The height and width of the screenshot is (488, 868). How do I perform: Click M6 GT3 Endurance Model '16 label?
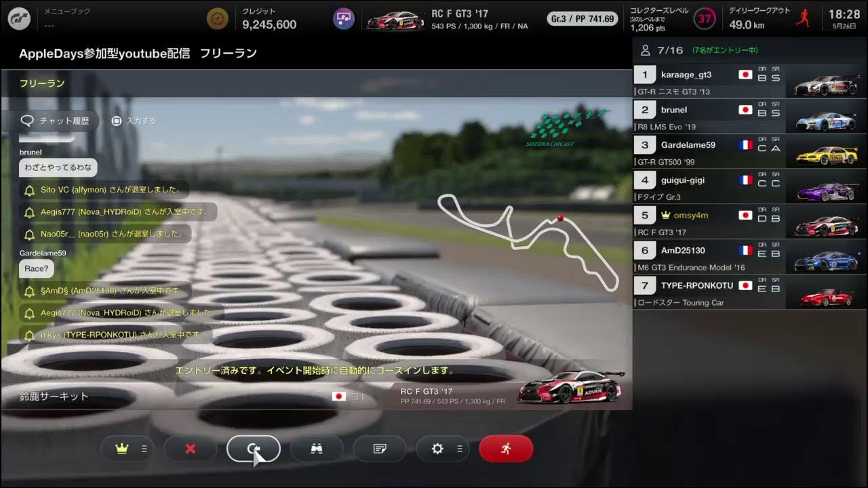pyautogui.click(x=692, y=268)
